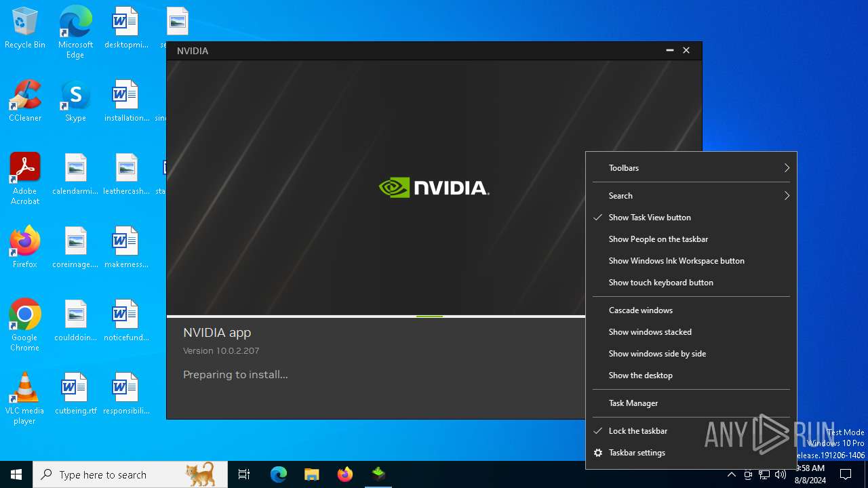Choose Show windows stacked
The width and height of the screenshot is (868, 488).
click(x=691, y=332)
